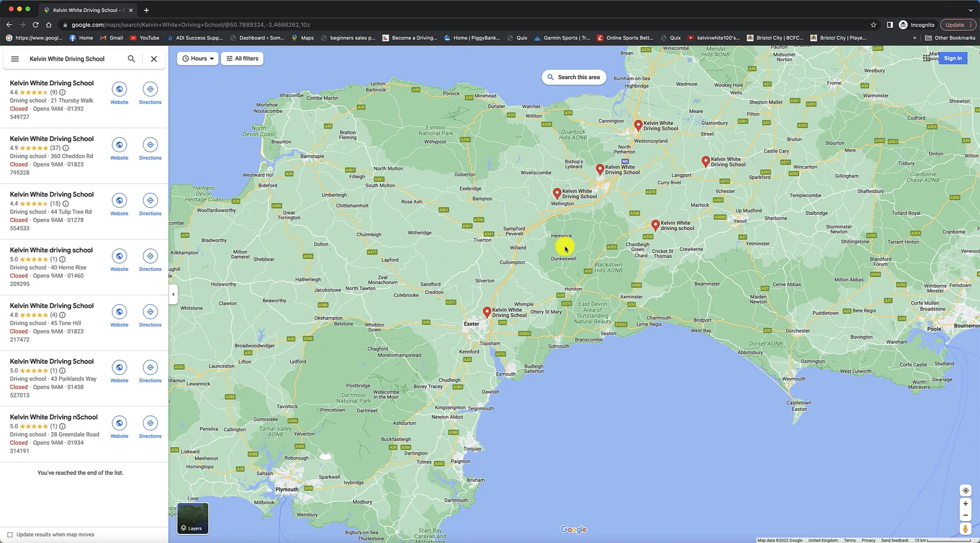Open the Google apps grid
This screenshot has width=980, height=543.
926,58
